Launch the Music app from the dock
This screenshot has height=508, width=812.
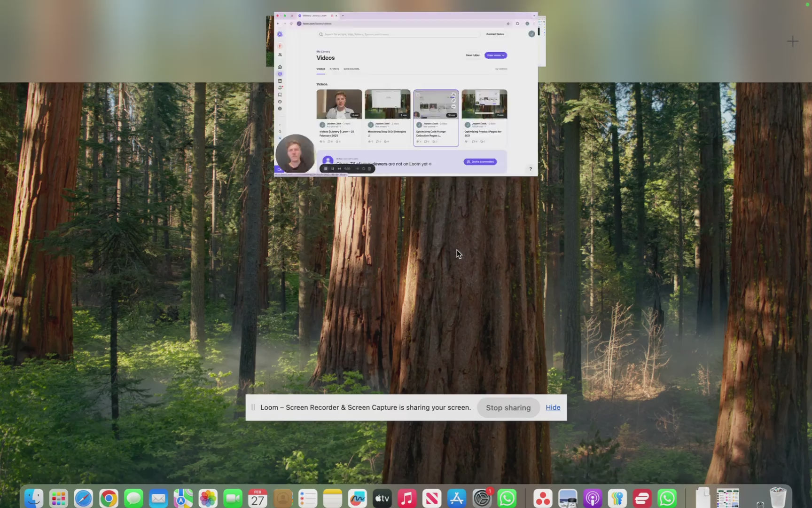[x=407, y=498]
